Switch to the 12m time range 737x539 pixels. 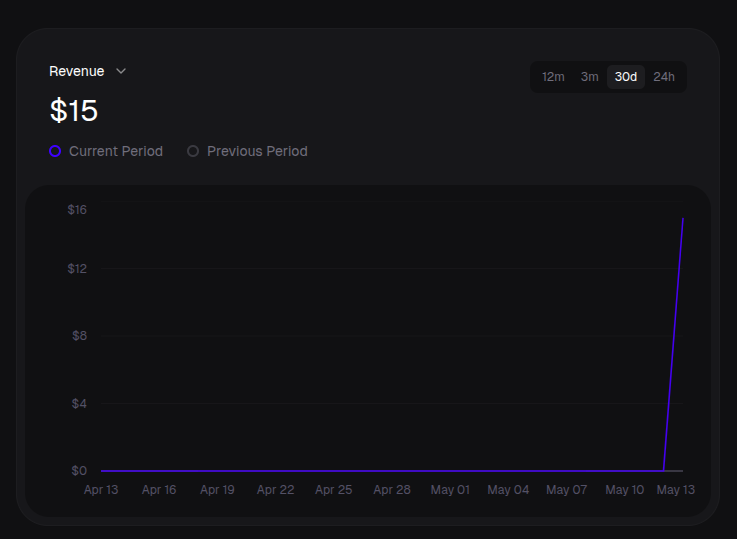pos(553,77)
